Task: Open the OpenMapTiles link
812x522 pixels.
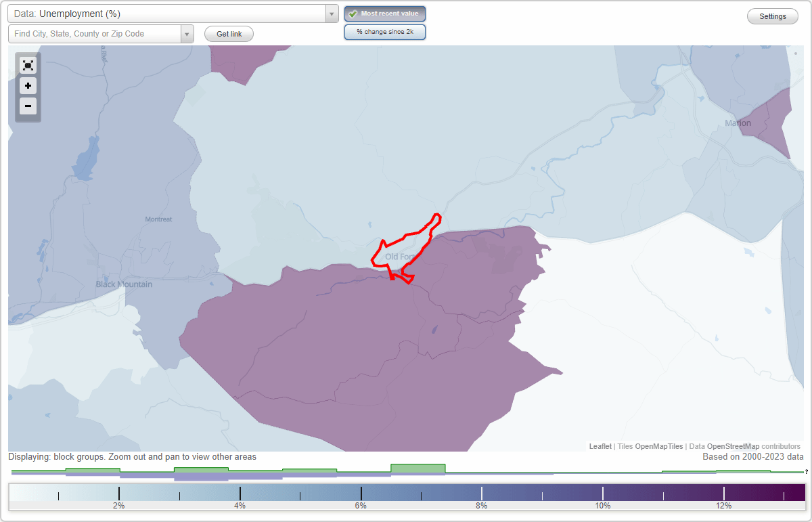Action: pyautogui.click(x=658, y=446)
